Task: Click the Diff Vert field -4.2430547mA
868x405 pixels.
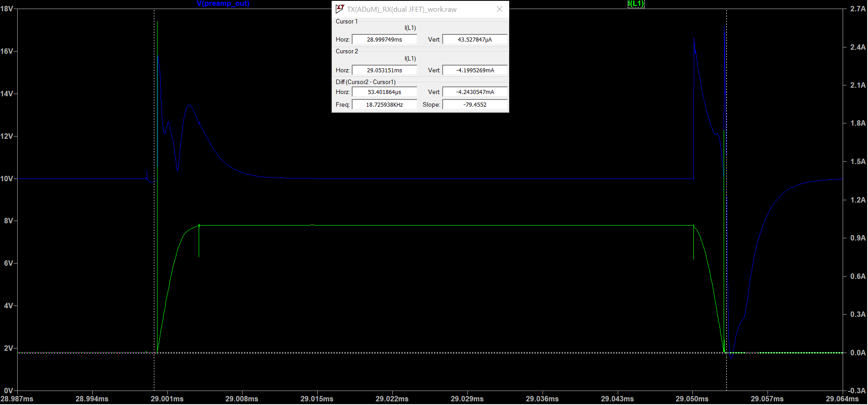Action: [475, 92]
